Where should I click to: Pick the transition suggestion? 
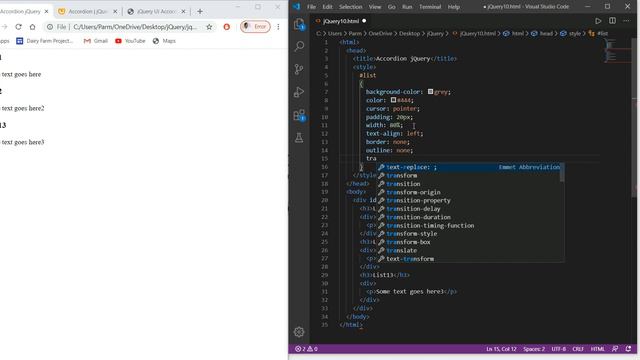pyautogui.click(x=469, y=184)
